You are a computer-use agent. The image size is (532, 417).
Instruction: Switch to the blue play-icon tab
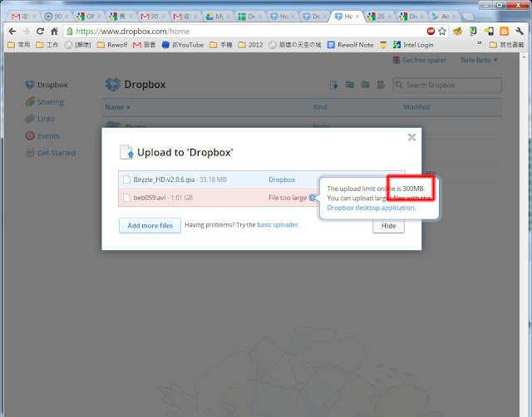tap(57, 17)
